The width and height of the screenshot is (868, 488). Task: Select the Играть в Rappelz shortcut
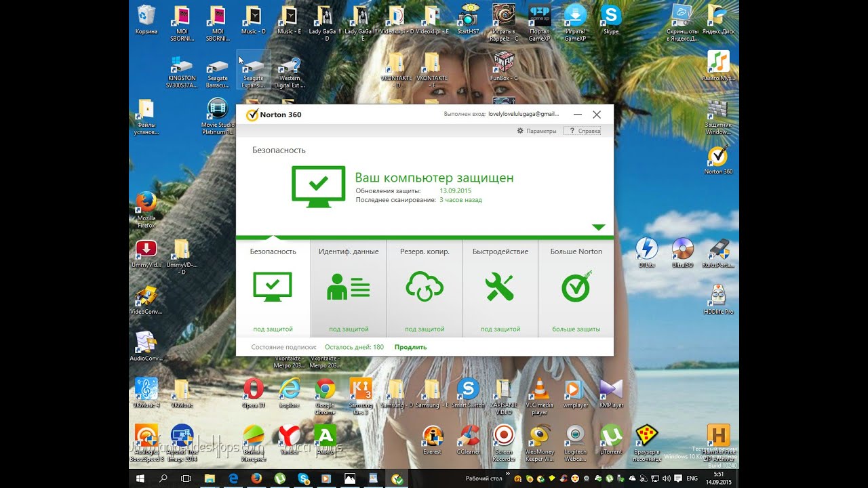tap(503, 22)
